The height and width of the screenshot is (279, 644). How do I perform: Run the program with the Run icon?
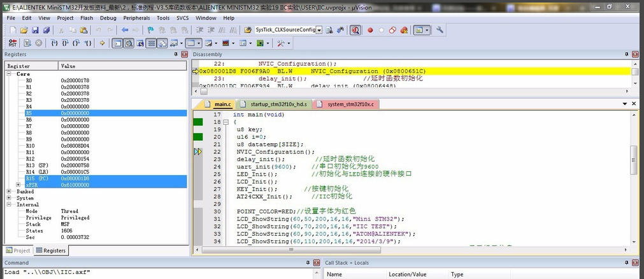point(27,43)
